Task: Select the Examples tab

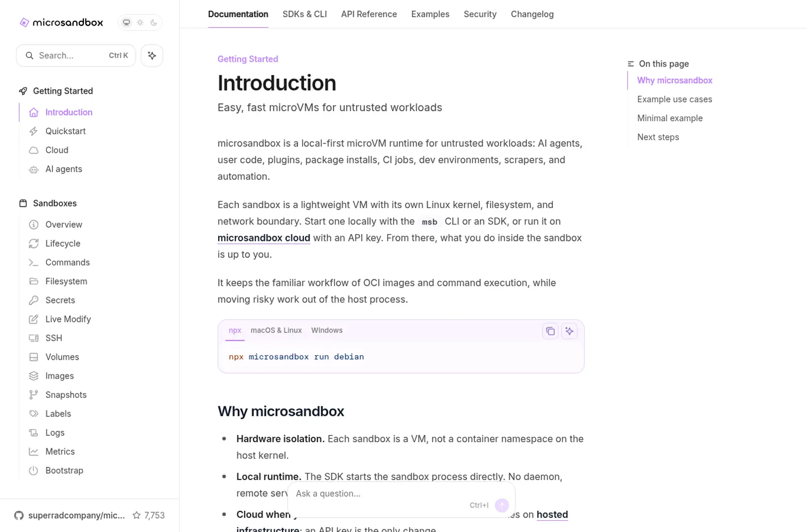Action: [430, 14]
